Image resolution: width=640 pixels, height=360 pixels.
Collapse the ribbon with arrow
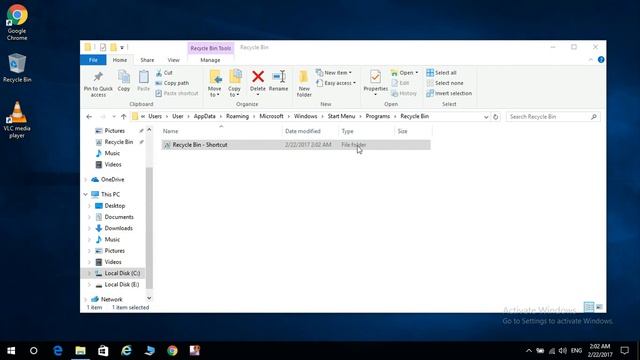pyautogui.click(x=591, y=60)
